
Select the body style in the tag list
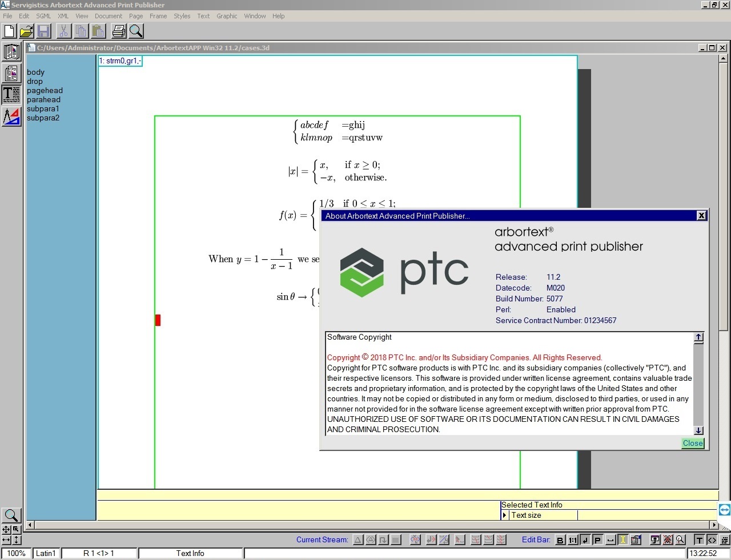[x=35, y=72]
